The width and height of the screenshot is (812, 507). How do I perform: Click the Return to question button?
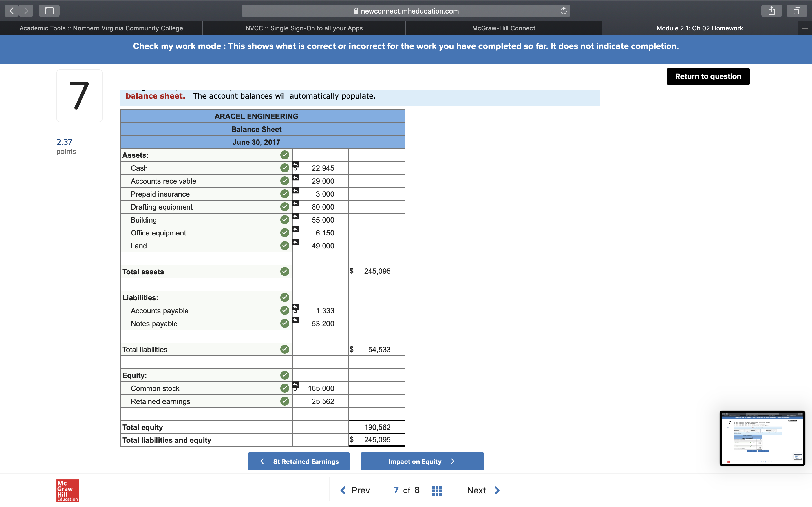(708, 76)
